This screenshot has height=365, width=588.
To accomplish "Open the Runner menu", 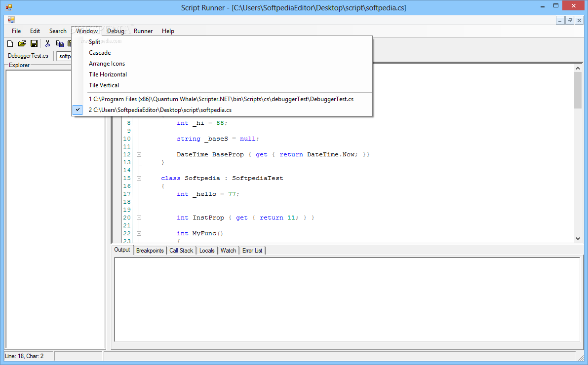I will [143, 31].
